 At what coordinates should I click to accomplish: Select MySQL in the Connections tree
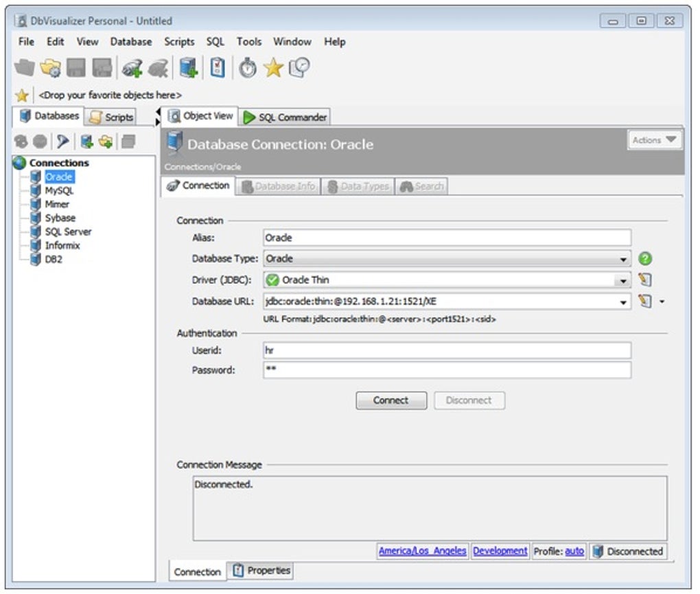(59, 190)
